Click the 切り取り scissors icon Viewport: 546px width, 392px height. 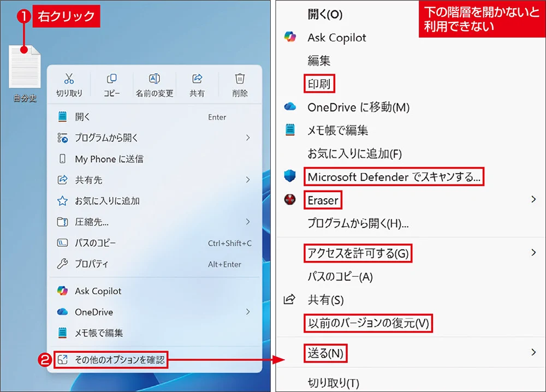coord(69,78)
